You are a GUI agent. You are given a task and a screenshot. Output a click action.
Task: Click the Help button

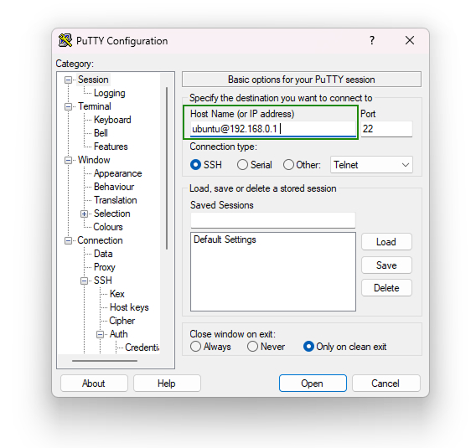(x=167, y=383)
